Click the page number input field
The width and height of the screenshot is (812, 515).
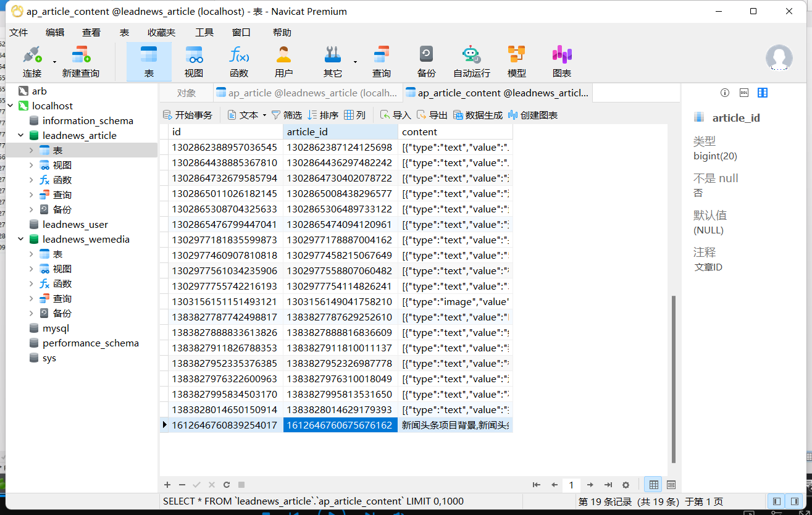572,485
